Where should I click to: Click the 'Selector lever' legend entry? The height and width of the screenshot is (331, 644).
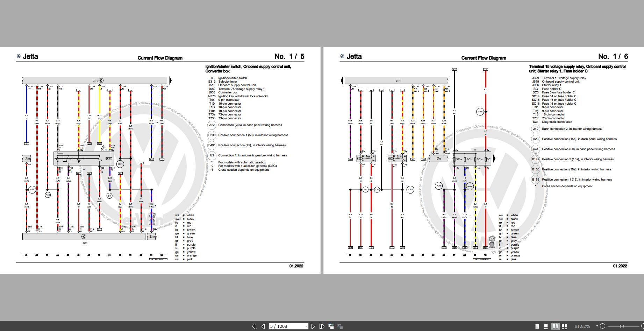point(228,82)
